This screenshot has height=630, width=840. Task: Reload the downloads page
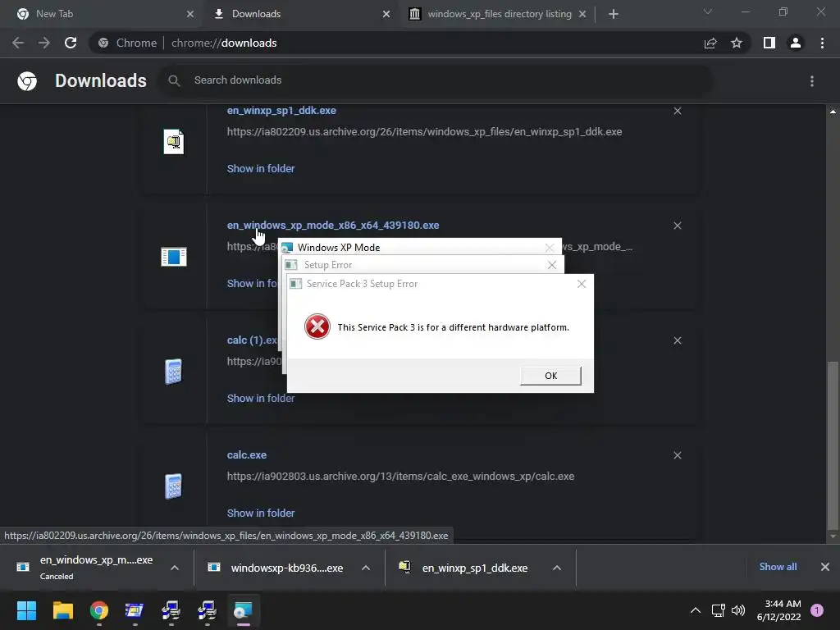tap(71, 43)
